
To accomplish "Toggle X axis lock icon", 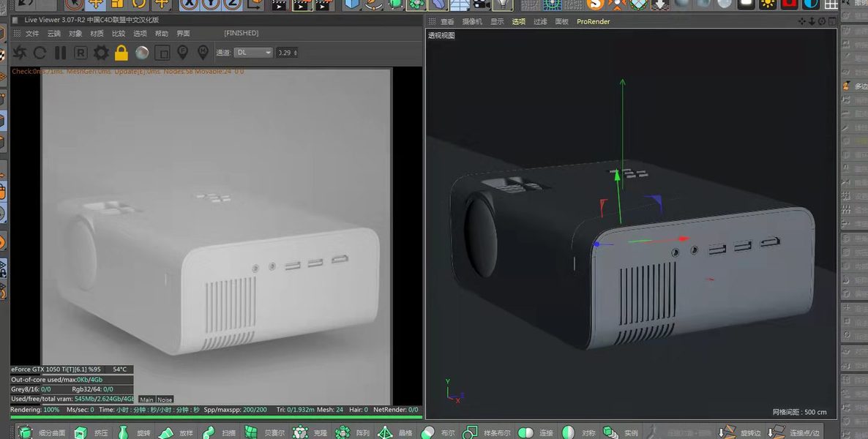I will pyautogui.click(x=189, y=4).
